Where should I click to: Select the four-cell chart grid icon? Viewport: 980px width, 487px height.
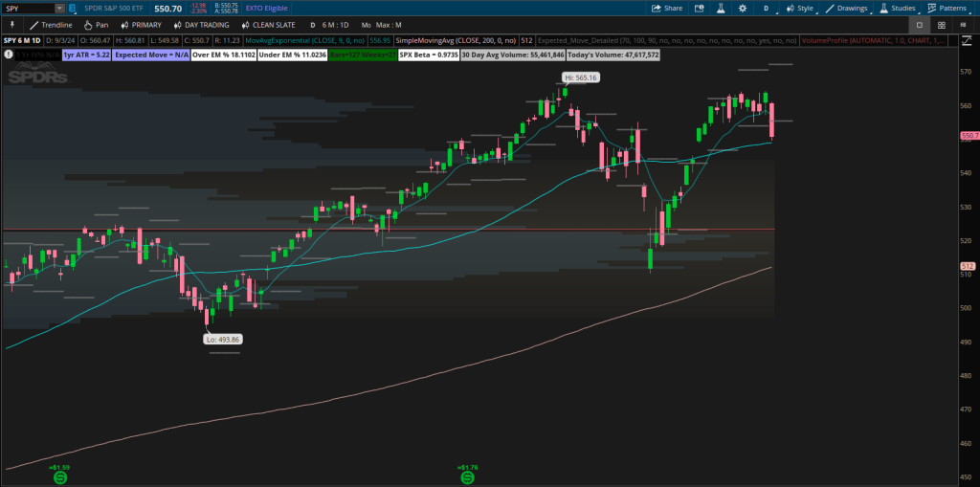(x=942, y=25)
